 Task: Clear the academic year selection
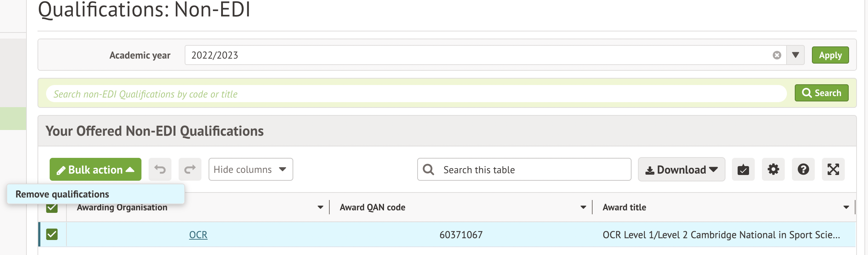[x=777, y=55]
